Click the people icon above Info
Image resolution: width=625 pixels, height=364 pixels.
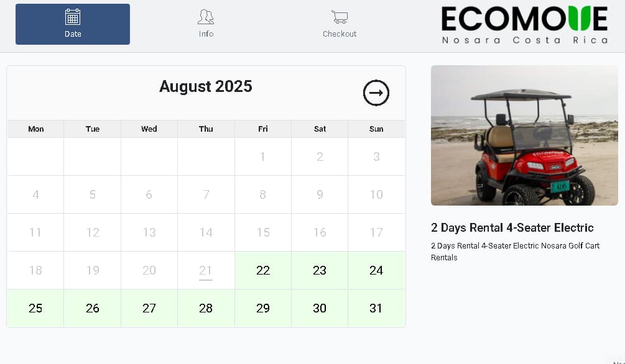click(206, 17)
